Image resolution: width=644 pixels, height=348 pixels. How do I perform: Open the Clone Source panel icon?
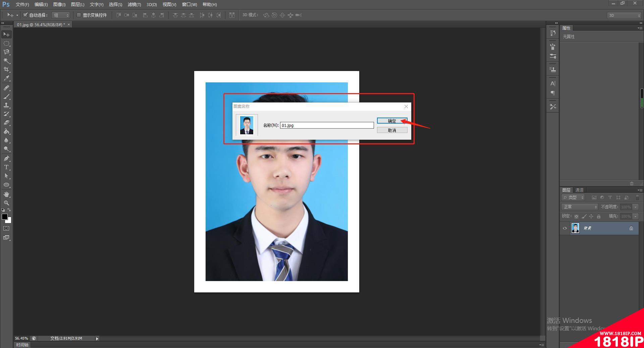553,69
